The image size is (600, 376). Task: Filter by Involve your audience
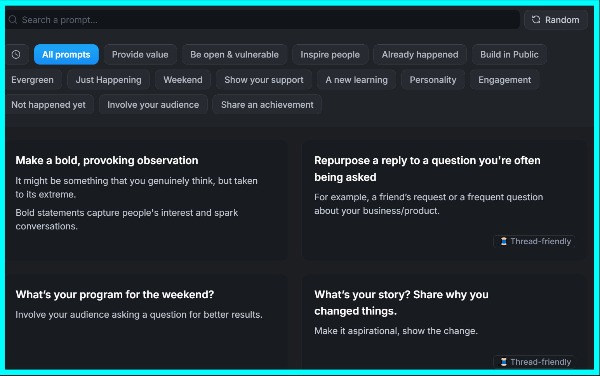[153, 105]
